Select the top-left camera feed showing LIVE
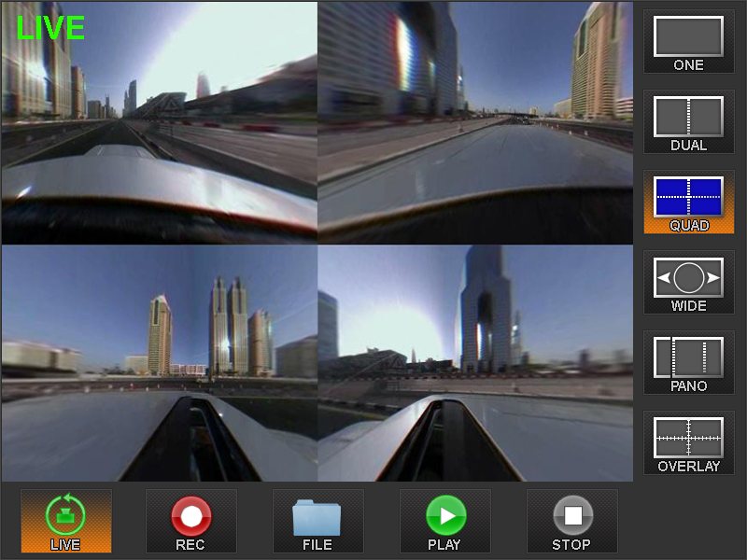The height and width of the screenshot is (560, 747). 159,123
